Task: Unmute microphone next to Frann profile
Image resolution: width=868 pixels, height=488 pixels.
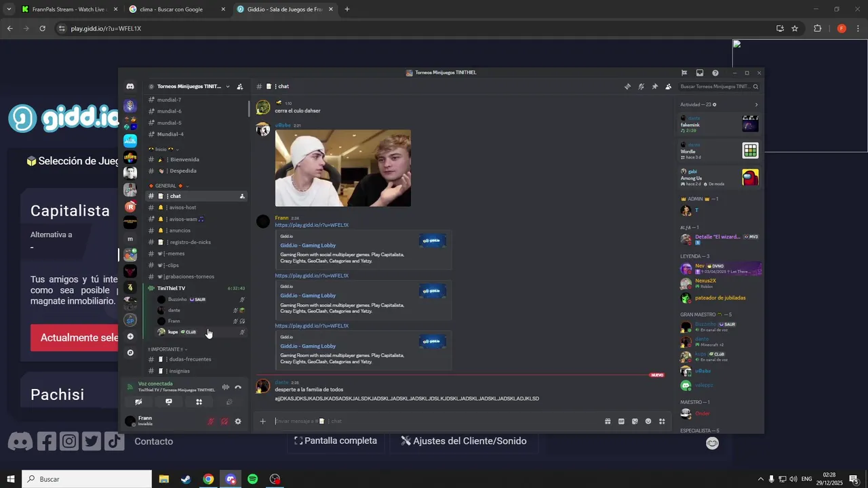Action: point(211,422)
